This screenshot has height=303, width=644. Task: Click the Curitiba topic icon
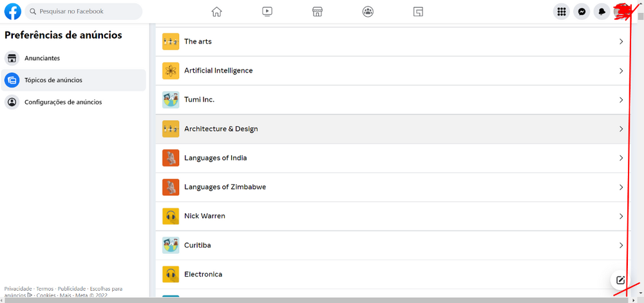pos(171,245)
